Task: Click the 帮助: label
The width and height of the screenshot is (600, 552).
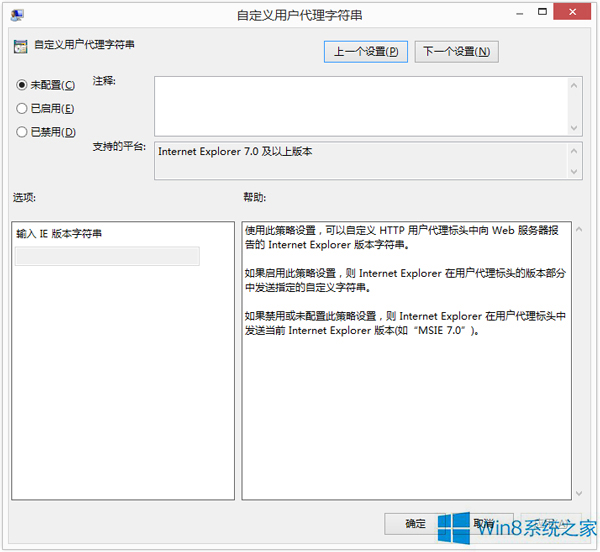Action: 255,197
